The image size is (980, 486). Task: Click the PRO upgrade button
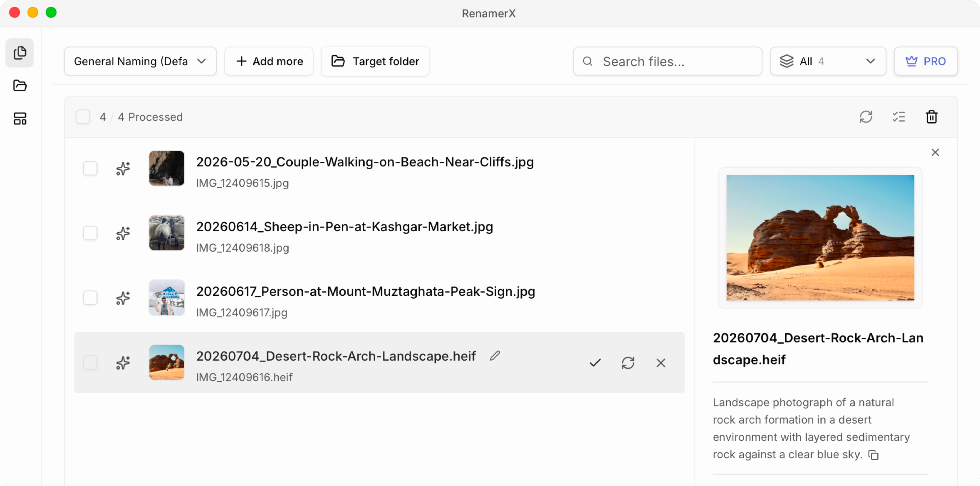tap(926, 61)
